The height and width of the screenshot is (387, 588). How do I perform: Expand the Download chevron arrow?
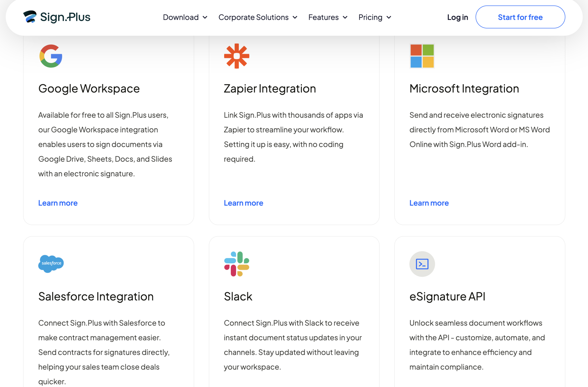205,17
